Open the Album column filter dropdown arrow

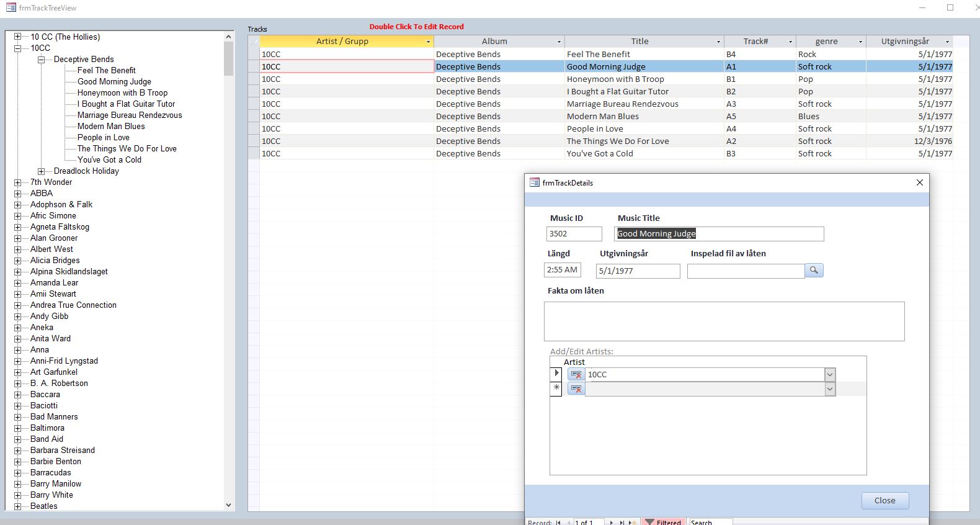559,42
